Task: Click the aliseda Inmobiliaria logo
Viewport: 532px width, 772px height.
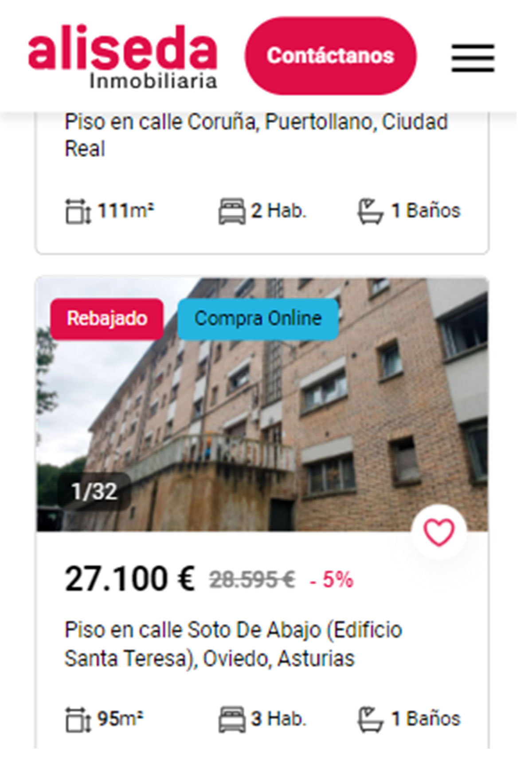Action: click(123, 57)
